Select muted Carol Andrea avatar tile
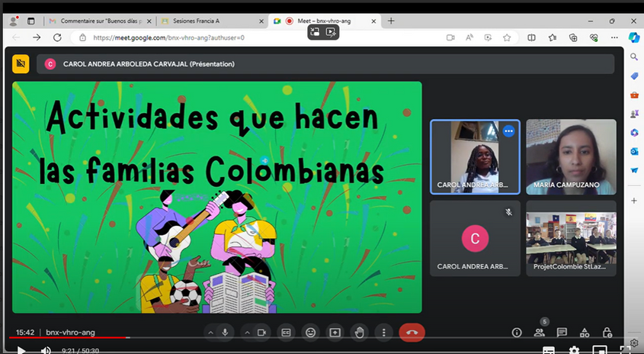Image resolution: width=644 pixels, height=354 pixels. coord(475,238)
